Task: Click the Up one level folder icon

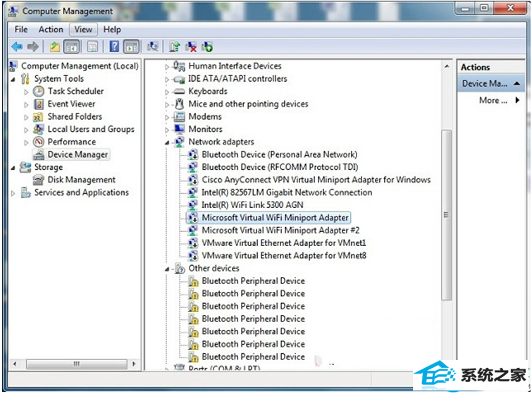Action: point(55,47)
